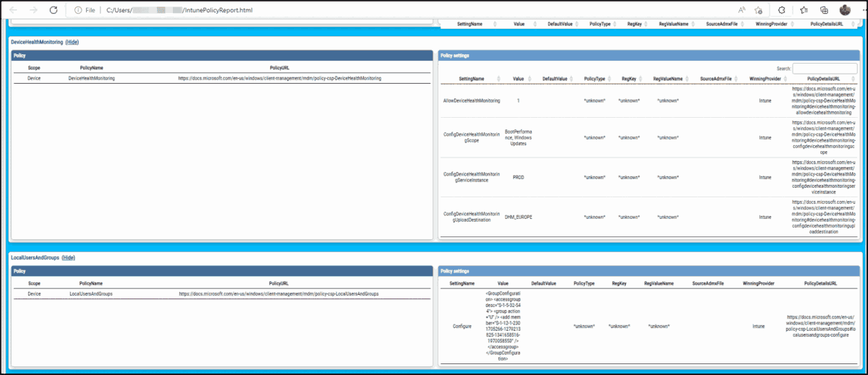Click the Read aloud icon

[x=742, y=10]
